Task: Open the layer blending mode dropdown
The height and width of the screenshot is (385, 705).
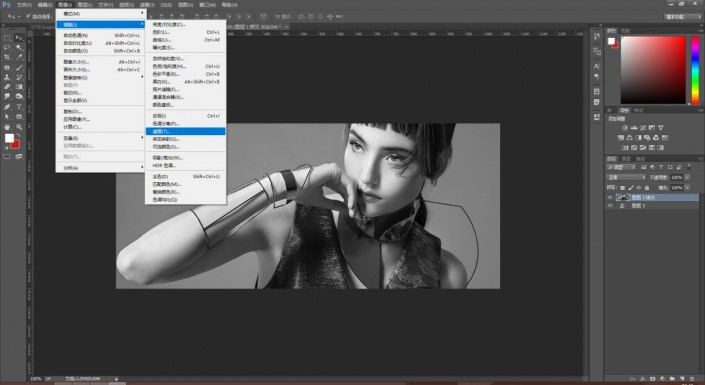Action: tap(626, 178)
